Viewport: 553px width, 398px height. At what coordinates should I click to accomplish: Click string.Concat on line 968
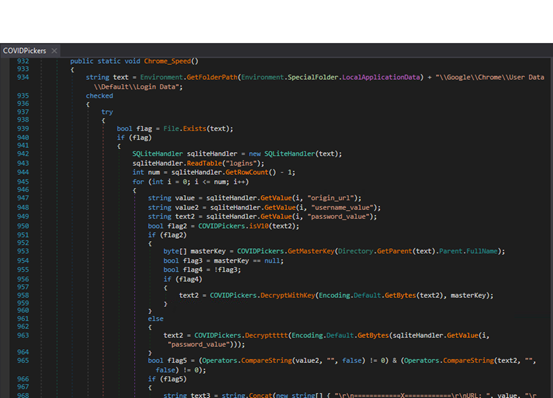point(247,395)
